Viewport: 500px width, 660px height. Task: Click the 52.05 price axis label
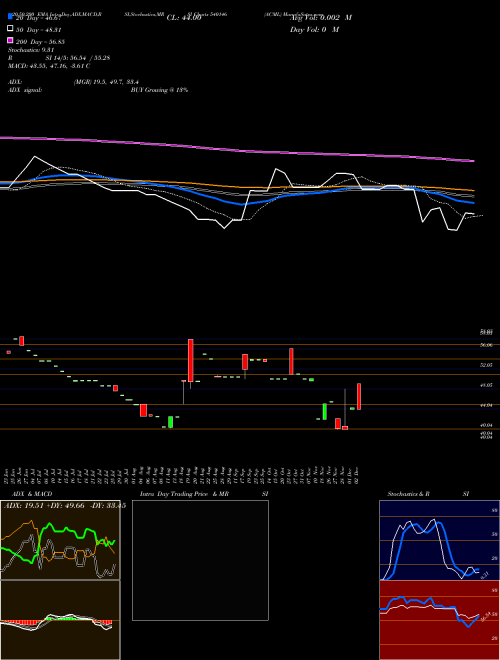click(486, 365)
